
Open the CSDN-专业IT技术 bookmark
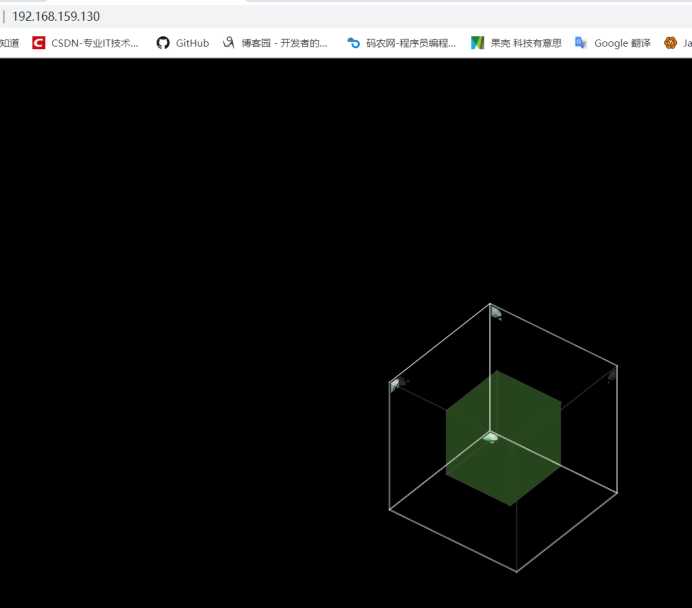point(94,43)
